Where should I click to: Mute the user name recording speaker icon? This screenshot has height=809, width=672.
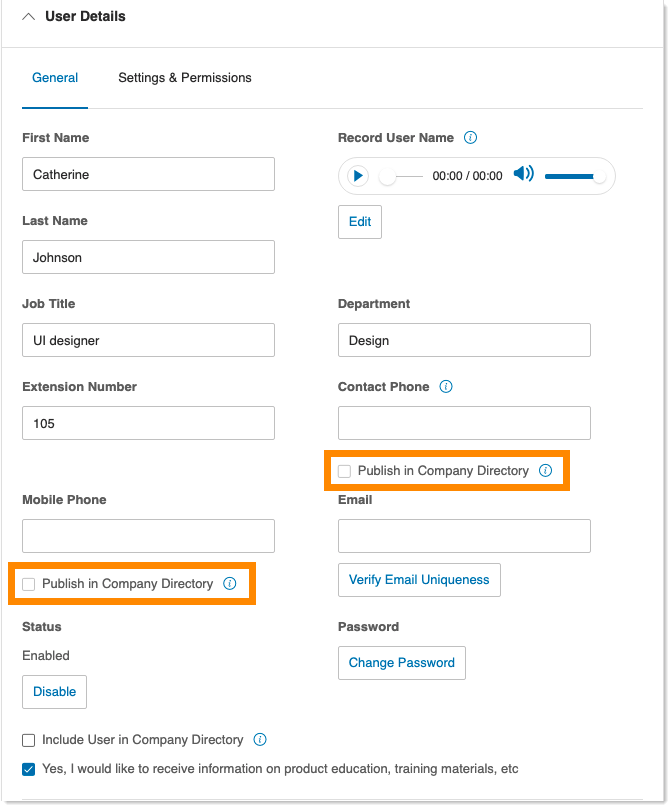523,175
